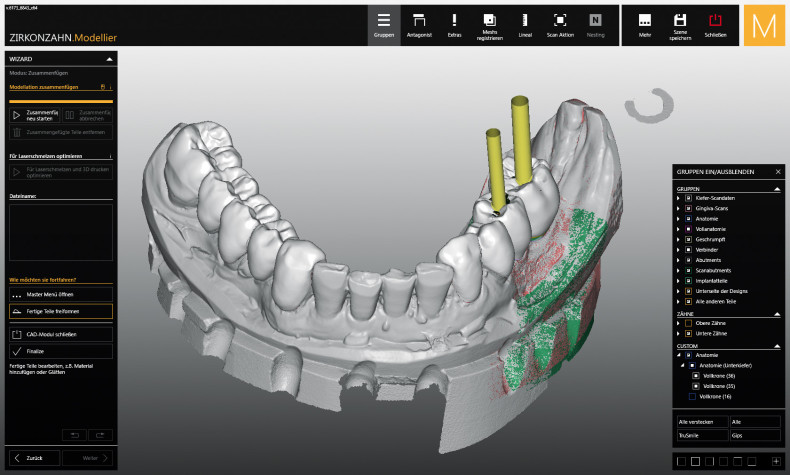
Task: Collapse the CUSTOM section arrow
Action: (777, 346)
